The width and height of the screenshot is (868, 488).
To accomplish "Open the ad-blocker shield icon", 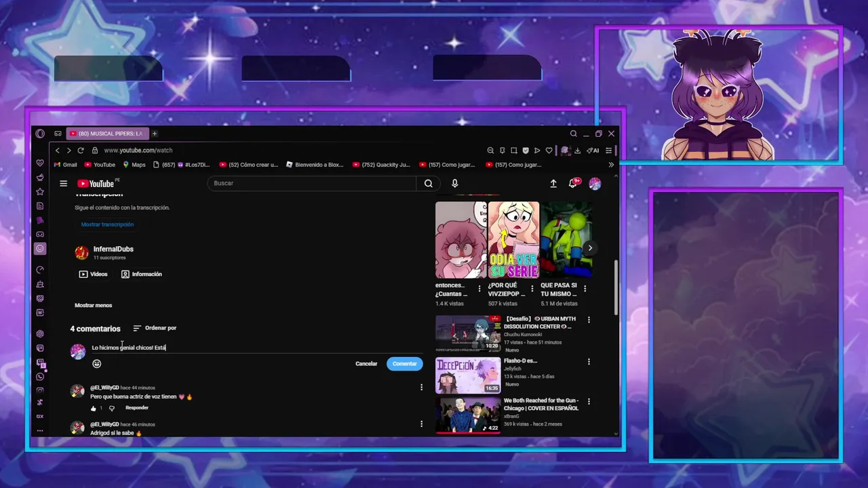I will (x=526, y=150).
